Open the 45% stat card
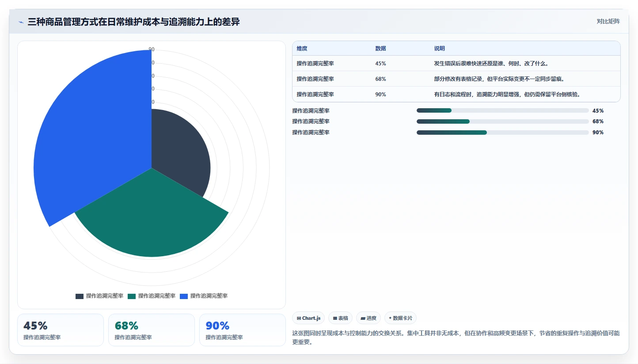638x364 pixels. pos(61,330)
